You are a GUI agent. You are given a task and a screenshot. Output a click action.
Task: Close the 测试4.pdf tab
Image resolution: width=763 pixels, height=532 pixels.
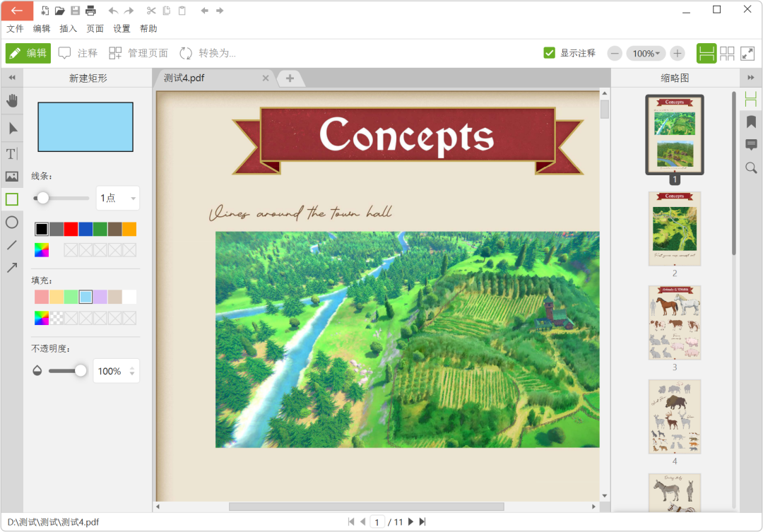[266, 78]
